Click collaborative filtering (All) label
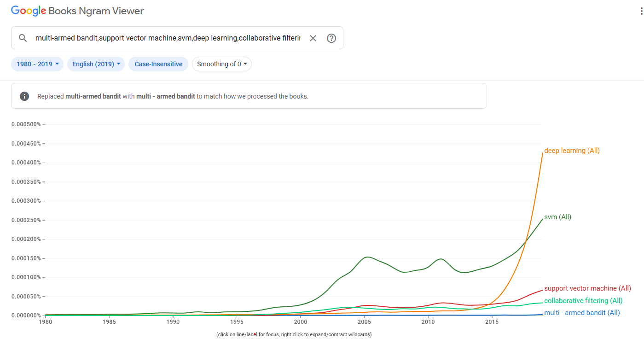This screenshot has width=644, height=345. [x=583, y=301]
